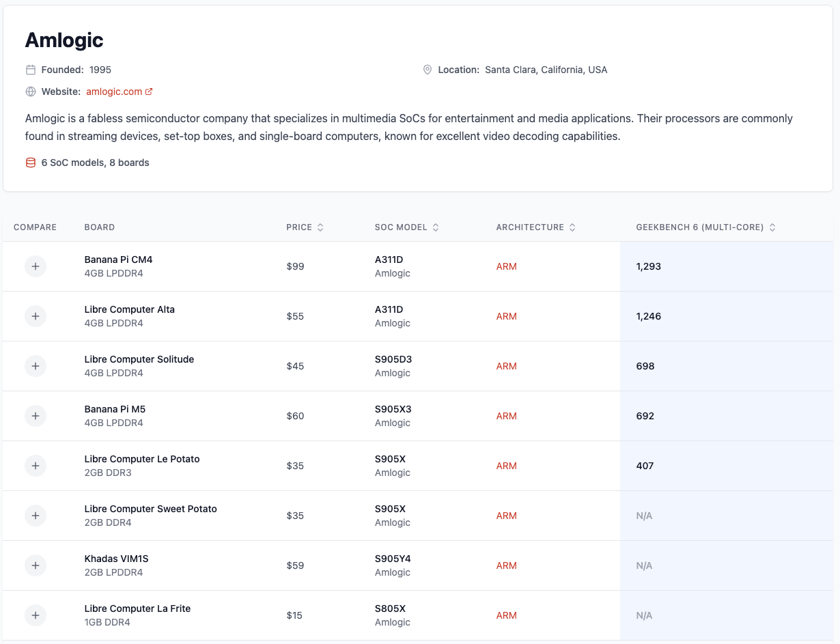Image resolution: width=840 pixels, height=644 pixels.
Task: Sort table by Architecture column
Action: click(535, 227)
